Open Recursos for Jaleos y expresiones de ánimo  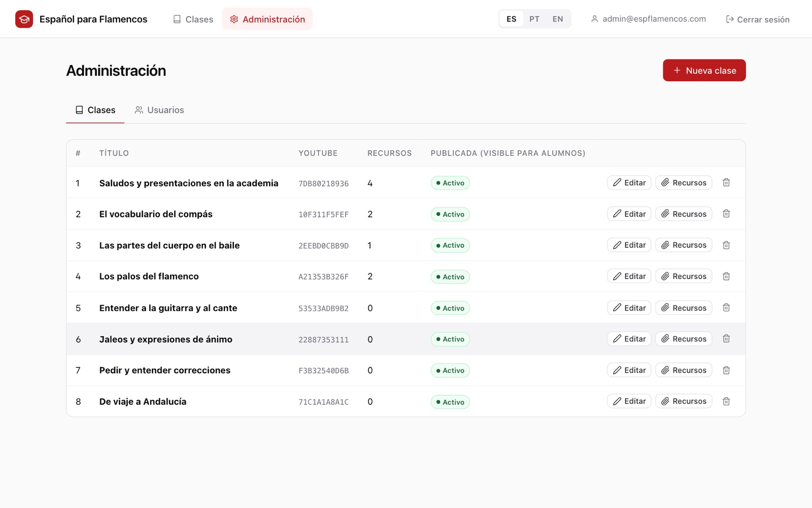[684, 339]
